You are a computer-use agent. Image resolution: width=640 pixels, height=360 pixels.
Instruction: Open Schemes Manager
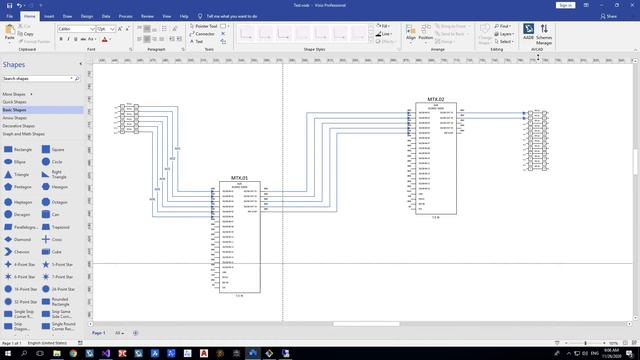click(x=544, y=34)
